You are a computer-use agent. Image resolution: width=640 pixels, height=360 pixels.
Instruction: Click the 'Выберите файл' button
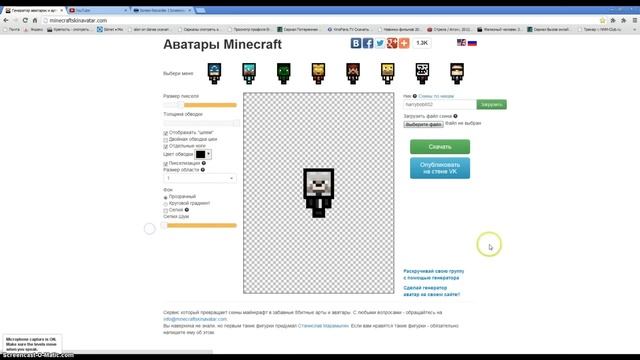[423, 124]
